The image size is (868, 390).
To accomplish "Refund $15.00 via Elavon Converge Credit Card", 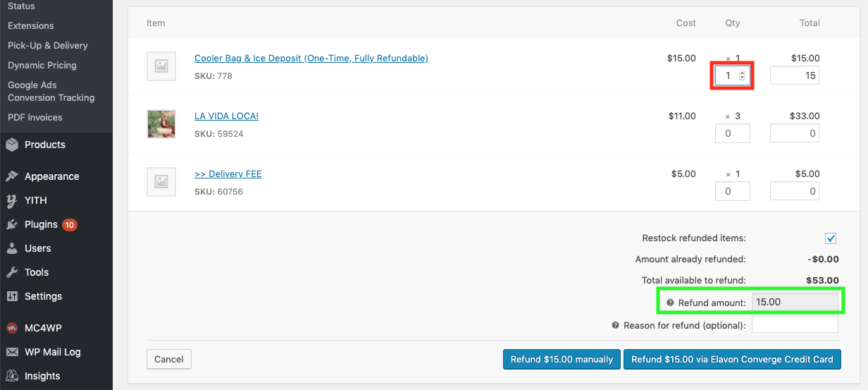I will 732,359.
